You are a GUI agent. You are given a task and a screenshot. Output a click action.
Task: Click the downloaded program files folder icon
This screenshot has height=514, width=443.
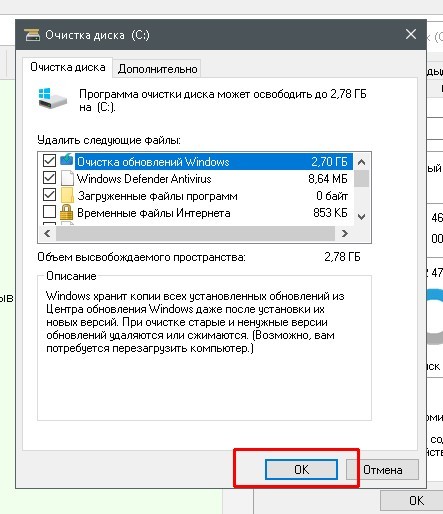pyautogui.click(x=67, y=196)
